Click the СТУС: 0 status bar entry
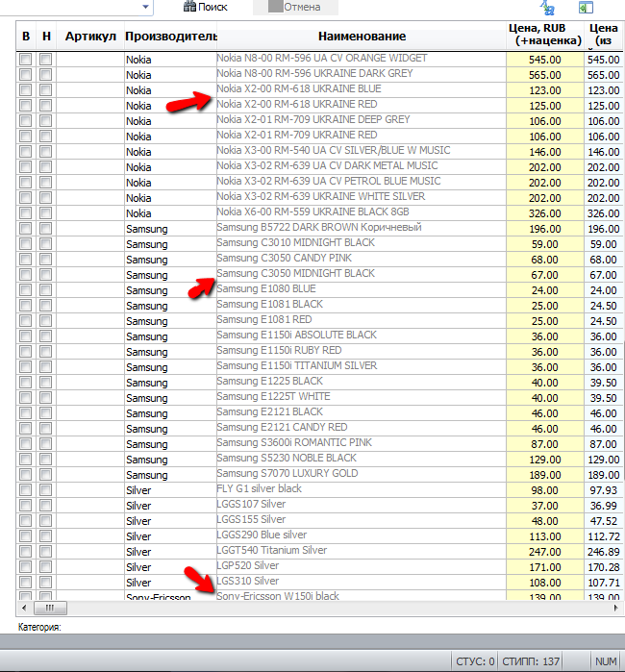This screenshot has height=672, width=625. pos(475,661)
